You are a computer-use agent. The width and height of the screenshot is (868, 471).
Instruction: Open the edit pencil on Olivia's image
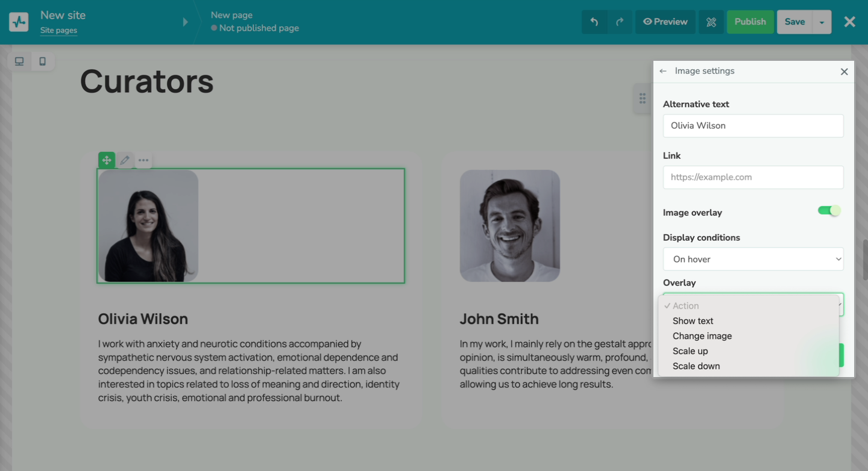(125, 160)
